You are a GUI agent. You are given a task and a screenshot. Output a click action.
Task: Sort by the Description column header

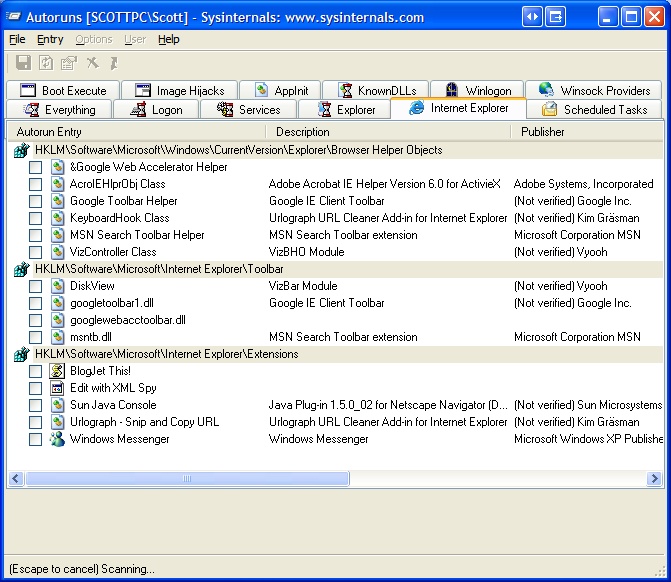click(302, 132)
